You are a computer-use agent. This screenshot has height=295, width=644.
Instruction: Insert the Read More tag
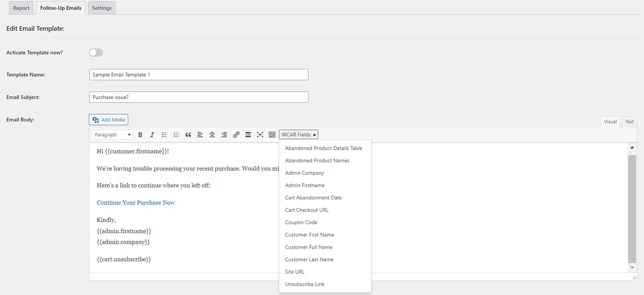pyautogui.click(x=248, y=135)
